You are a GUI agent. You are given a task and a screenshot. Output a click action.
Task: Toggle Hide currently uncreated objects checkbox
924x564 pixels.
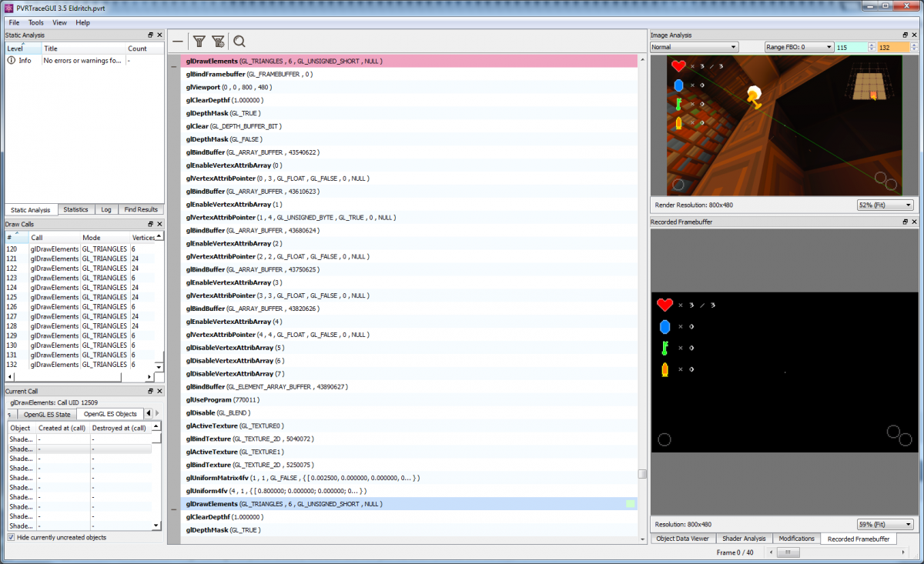[11, 537]
